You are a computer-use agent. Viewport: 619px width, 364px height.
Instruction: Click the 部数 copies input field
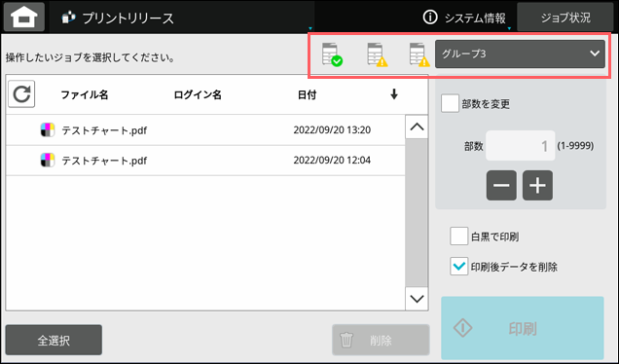[x=521, y=146]
